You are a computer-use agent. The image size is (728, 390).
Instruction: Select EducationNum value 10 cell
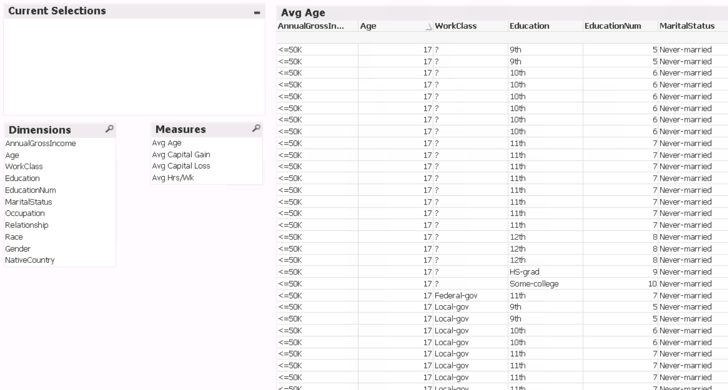620,284
